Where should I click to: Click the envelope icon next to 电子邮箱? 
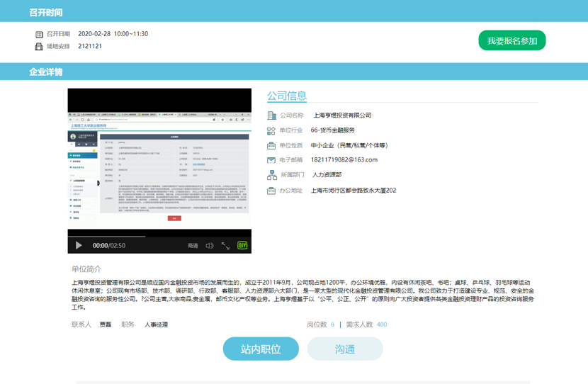[271, 160]
